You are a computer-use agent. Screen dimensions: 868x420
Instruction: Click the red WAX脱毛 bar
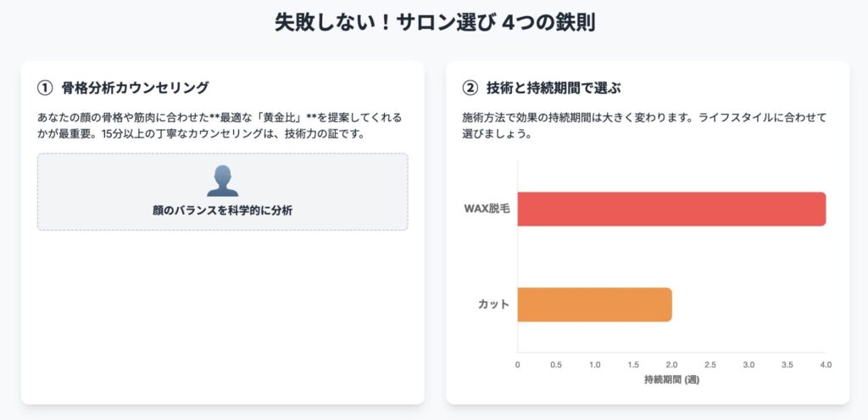[671, 209]
